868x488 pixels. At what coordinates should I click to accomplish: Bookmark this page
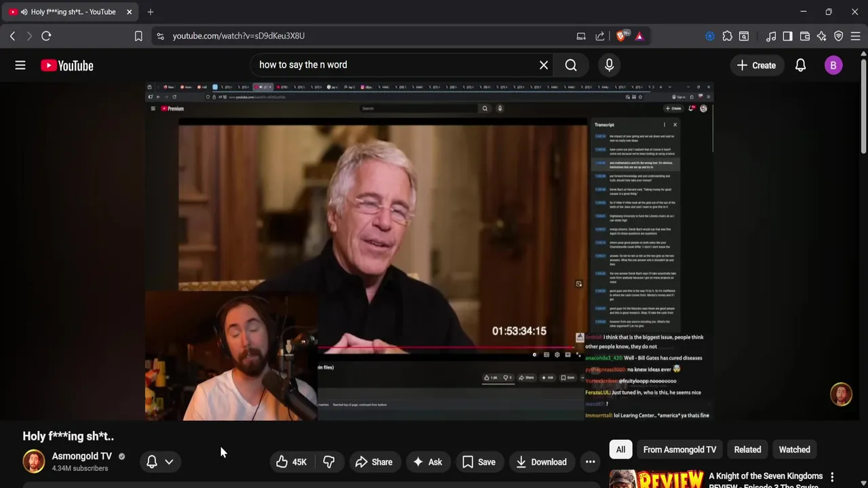tap(138, 36)
